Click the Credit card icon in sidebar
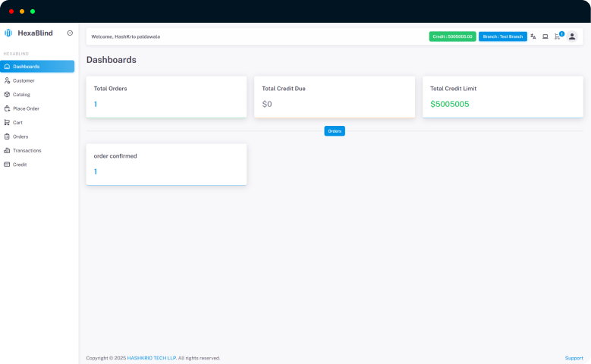Viewport: 591px width, 364px height. [7, 165]
